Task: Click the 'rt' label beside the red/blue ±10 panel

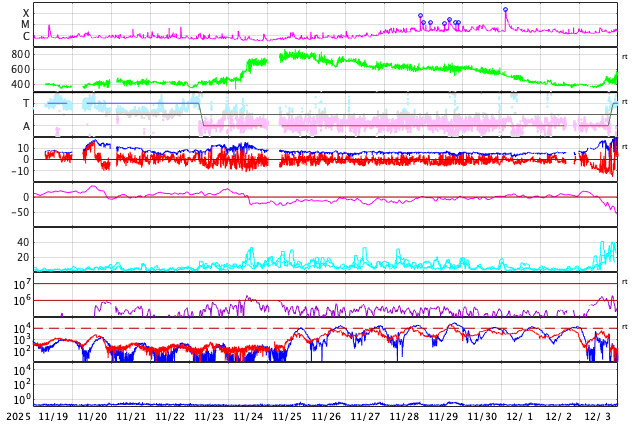Action: (624, 147)
